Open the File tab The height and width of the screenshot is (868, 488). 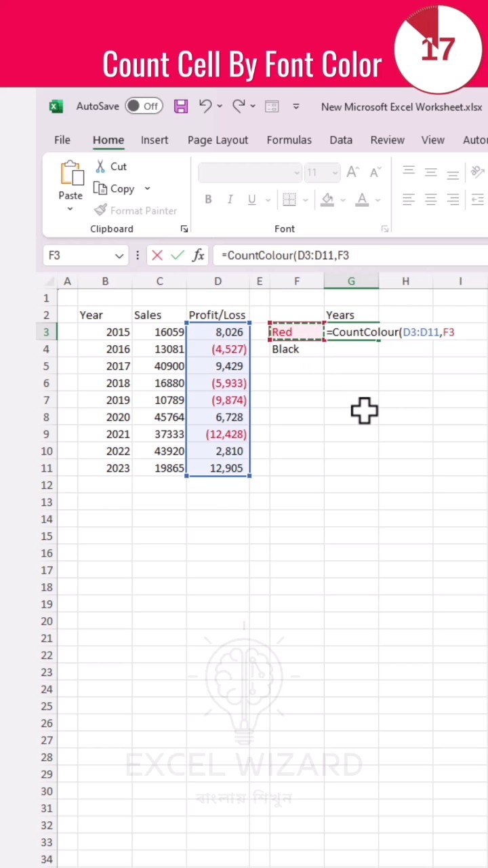coord(62,140)
